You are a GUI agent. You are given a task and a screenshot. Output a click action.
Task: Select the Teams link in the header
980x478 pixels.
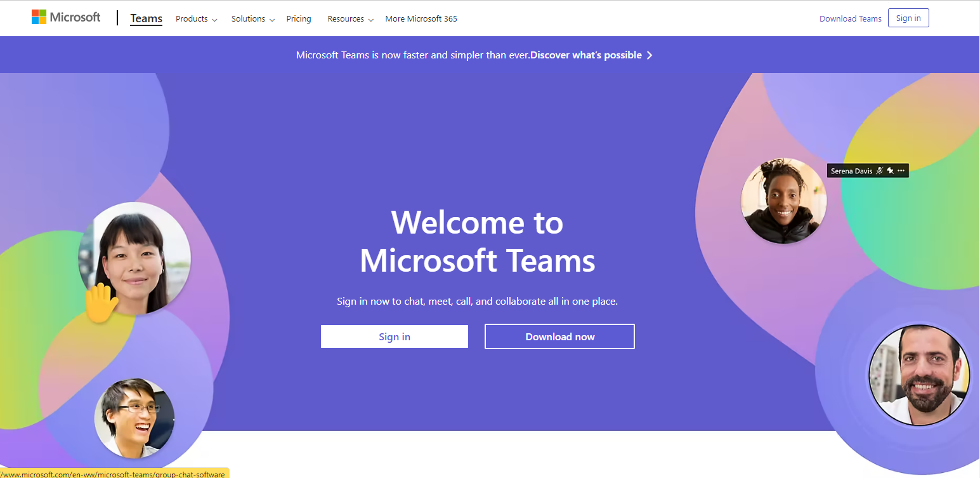(147, 18)
